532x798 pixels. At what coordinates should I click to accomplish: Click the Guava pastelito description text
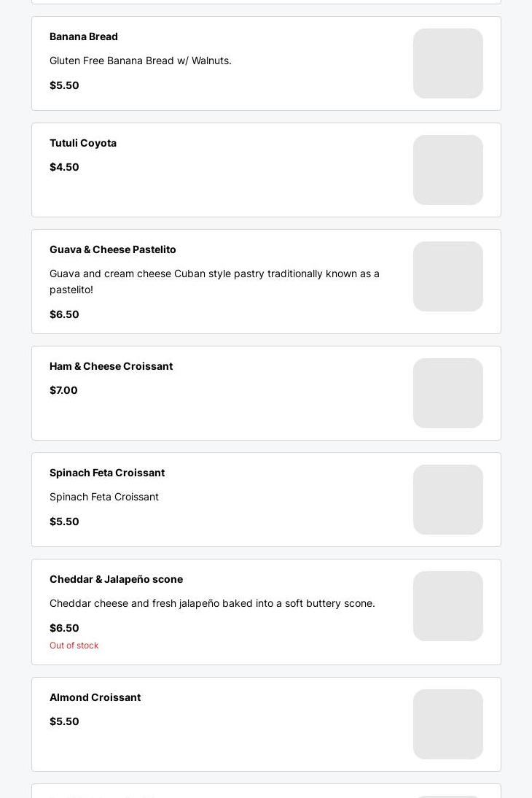click(x=214, y=282)
